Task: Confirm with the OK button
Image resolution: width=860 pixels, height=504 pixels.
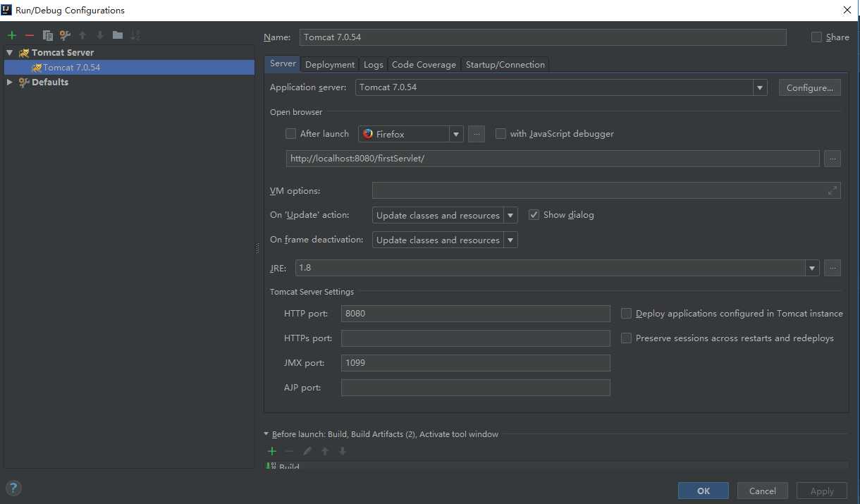Action: click(704, 491)
